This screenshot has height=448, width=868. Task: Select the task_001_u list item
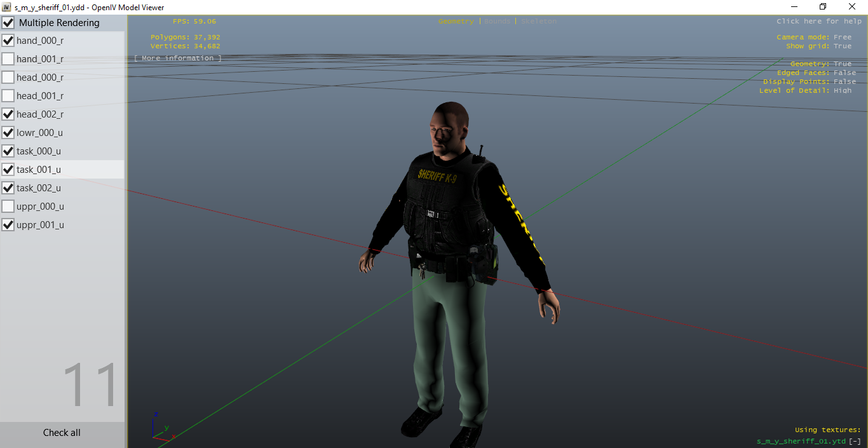pos(39,170)
